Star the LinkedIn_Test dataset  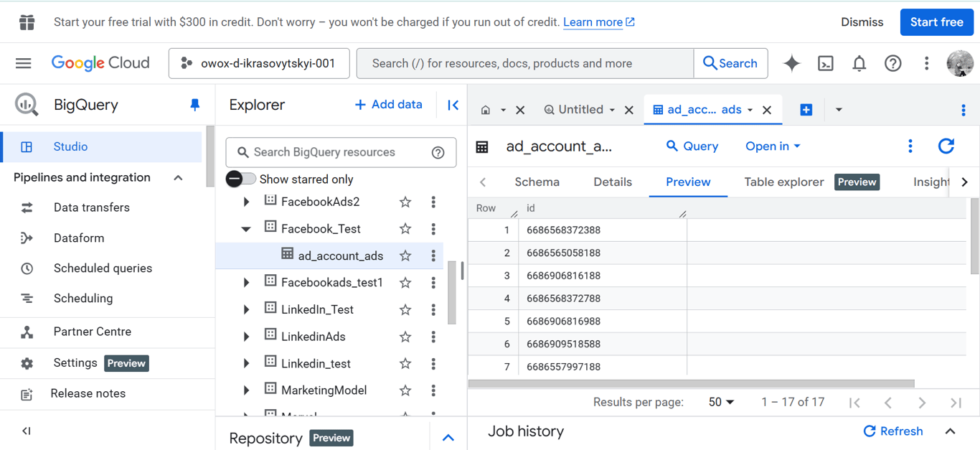click(405, 309)
